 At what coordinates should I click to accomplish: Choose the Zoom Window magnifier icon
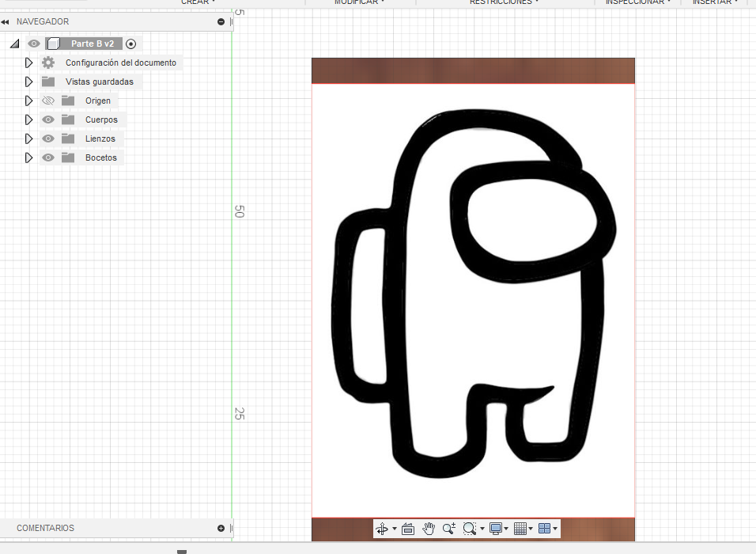pyautogui.click(x=469, y=529)
